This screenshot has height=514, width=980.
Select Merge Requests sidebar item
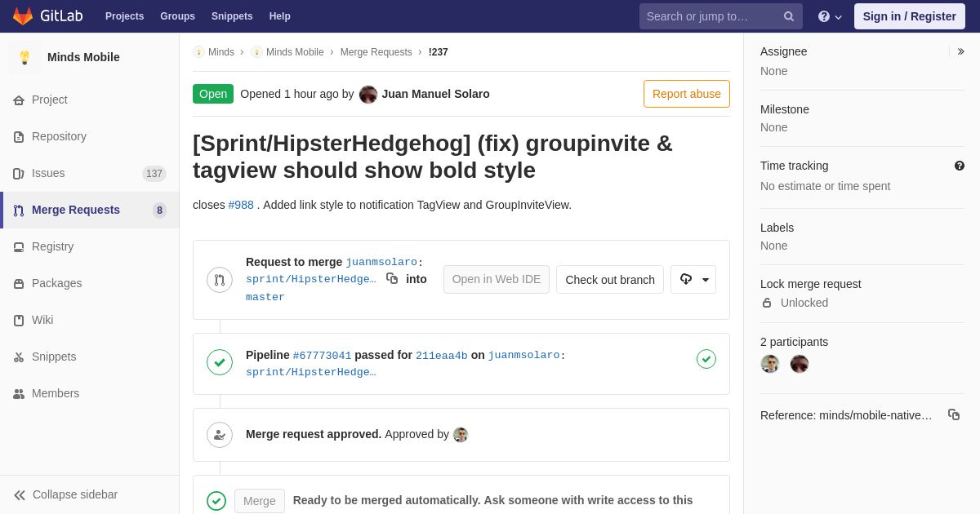click(x=90, y=210)
